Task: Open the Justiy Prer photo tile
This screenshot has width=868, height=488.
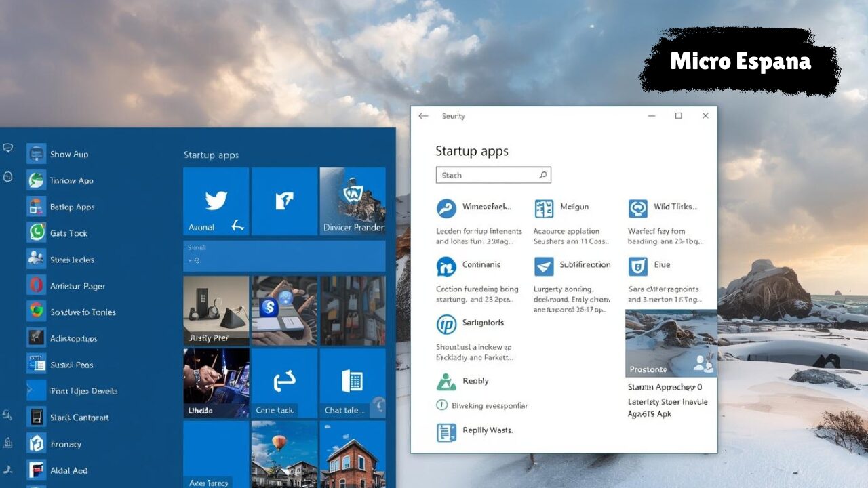Action: point(216,310)
